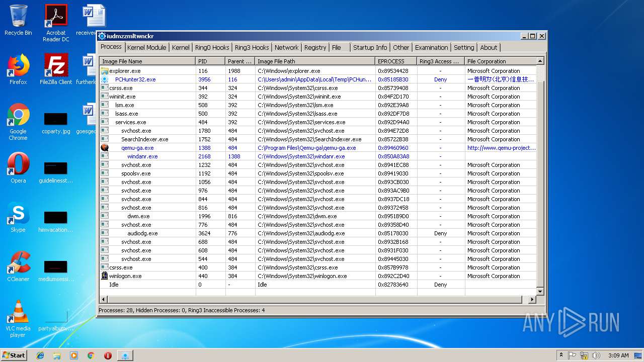Open guidelinesst desktop file
644x362 pixels.
coord(56,172)
